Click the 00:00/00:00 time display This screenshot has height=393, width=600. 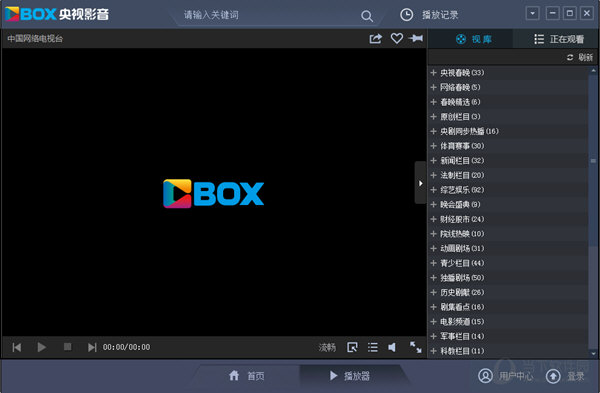pos(126,347)
